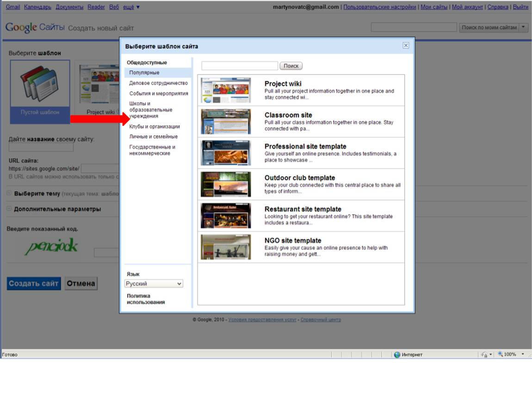Close the site template dialog

(405, 45)
